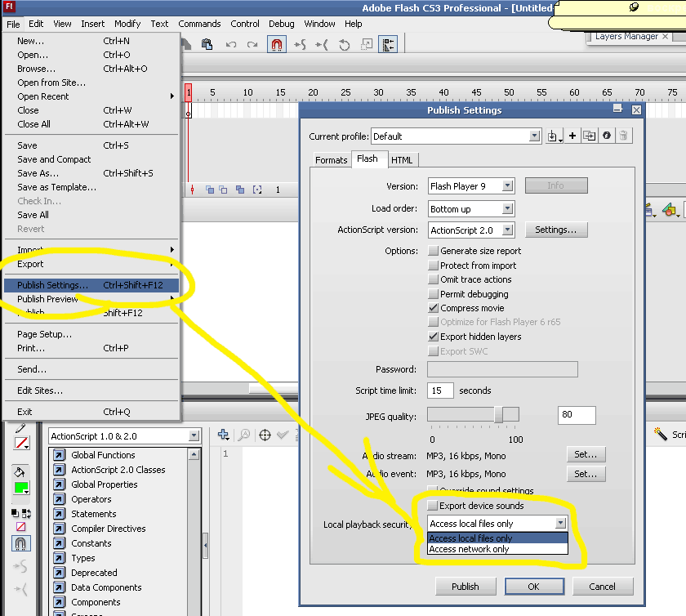The height and width of the screenshot is (616, 686).
Task: Click the Swap Colors icon in Tools panel
Action: [26, 513]
